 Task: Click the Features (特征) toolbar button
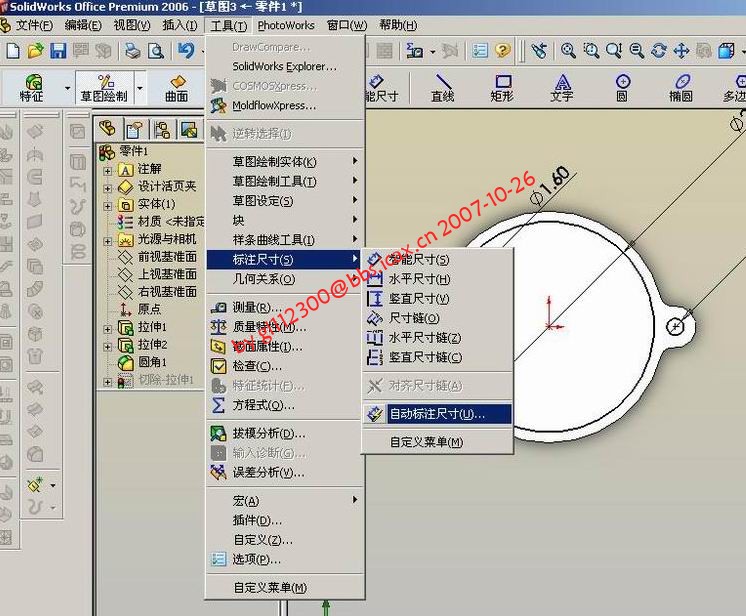(x=32, y=88)
